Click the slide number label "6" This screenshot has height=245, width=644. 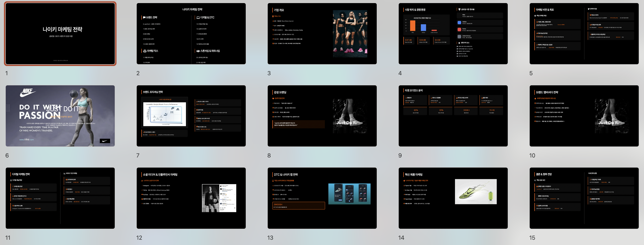7,155
